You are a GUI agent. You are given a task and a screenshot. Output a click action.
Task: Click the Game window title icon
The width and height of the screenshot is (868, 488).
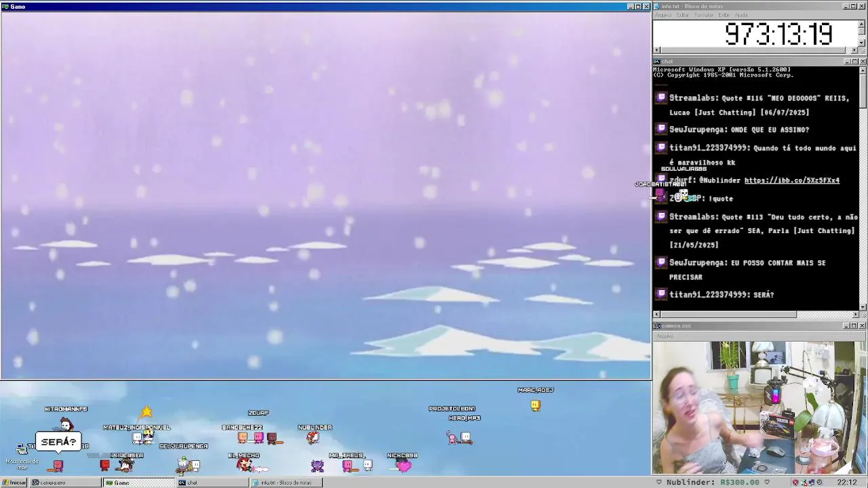[5, 7]
